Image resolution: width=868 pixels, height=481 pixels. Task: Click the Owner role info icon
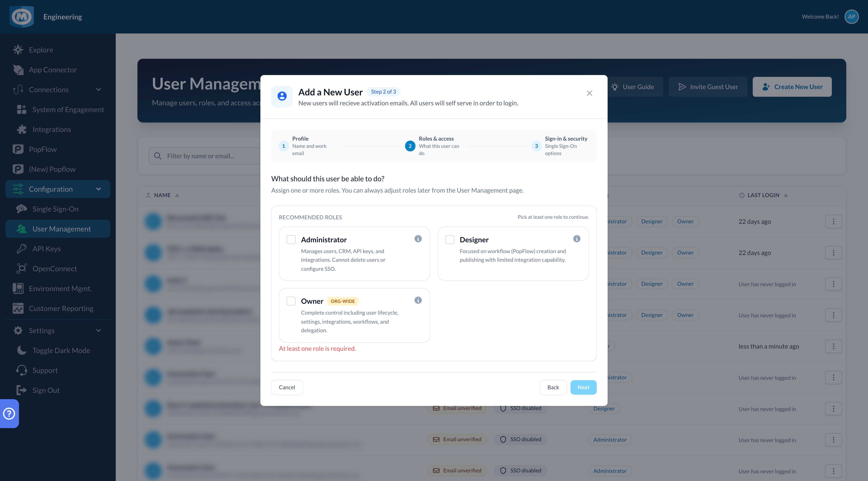tap(418, 300)
